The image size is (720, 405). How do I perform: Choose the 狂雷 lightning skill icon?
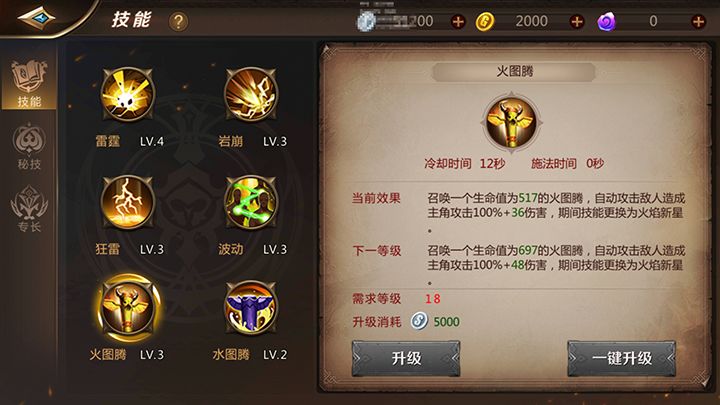coord(127,202)
